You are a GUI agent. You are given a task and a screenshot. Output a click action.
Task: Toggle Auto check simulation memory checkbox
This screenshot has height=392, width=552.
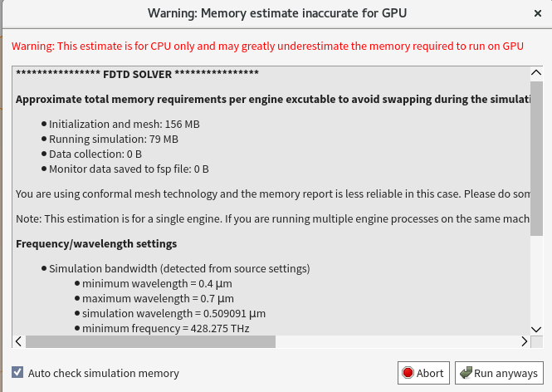pos(17,373)
